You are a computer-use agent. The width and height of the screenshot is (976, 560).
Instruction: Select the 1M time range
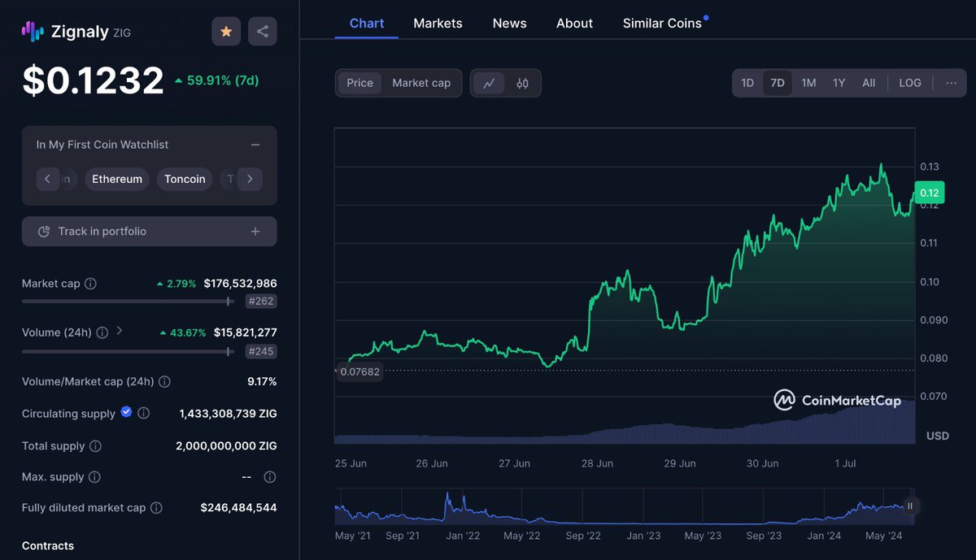808,83
